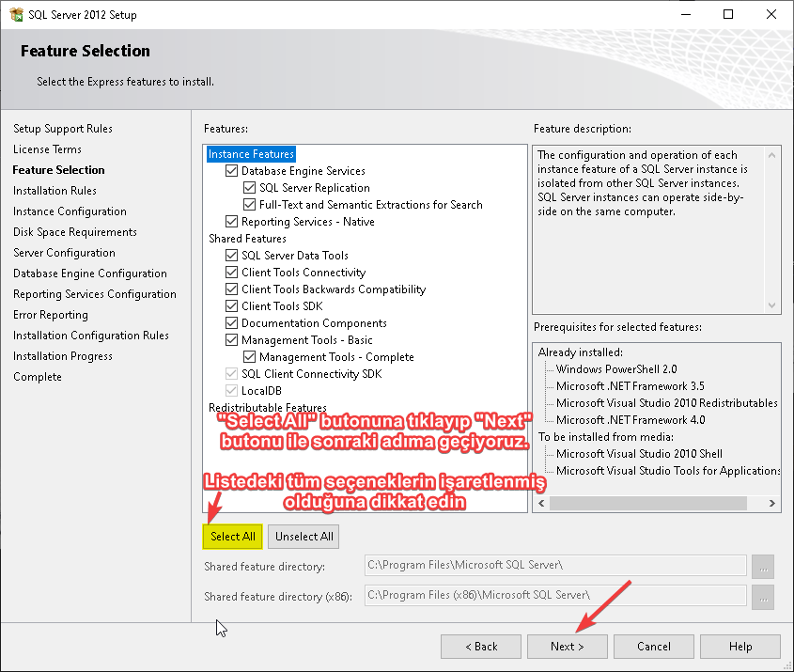Click the SQL Server Setup title bar icon
Viewport: 794px width, 672px height.
click(x=16, y=15)
